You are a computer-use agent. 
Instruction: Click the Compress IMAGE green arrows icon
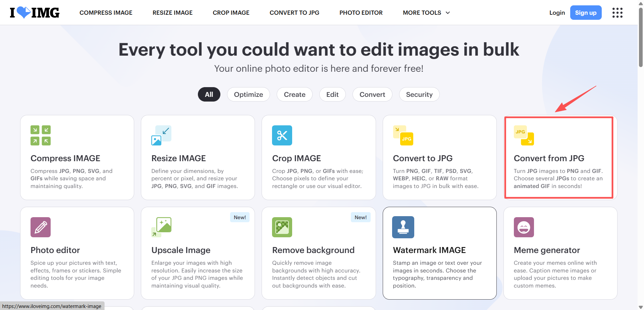click(x=41, y=135)
